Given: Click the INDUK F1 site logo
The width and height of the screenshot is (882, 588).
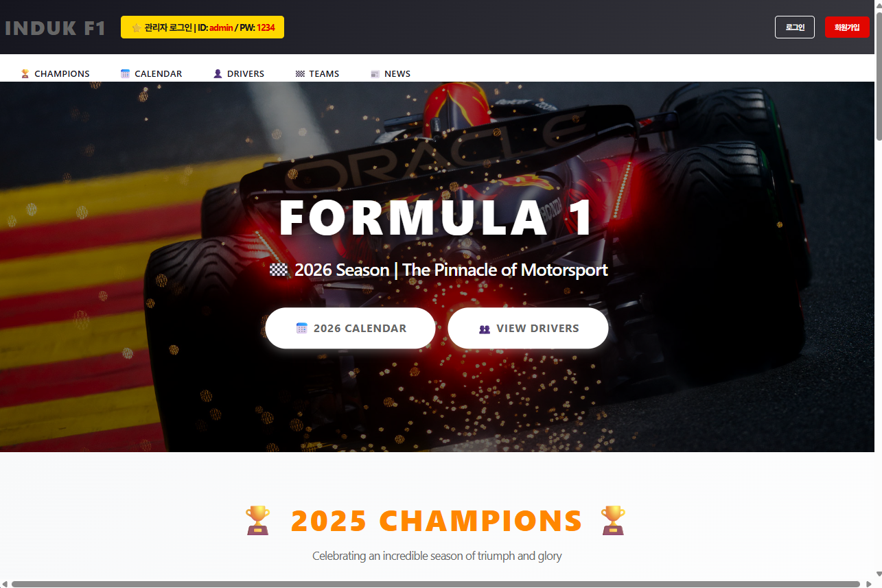Looking at the screenshot, I should click(55, 28).
